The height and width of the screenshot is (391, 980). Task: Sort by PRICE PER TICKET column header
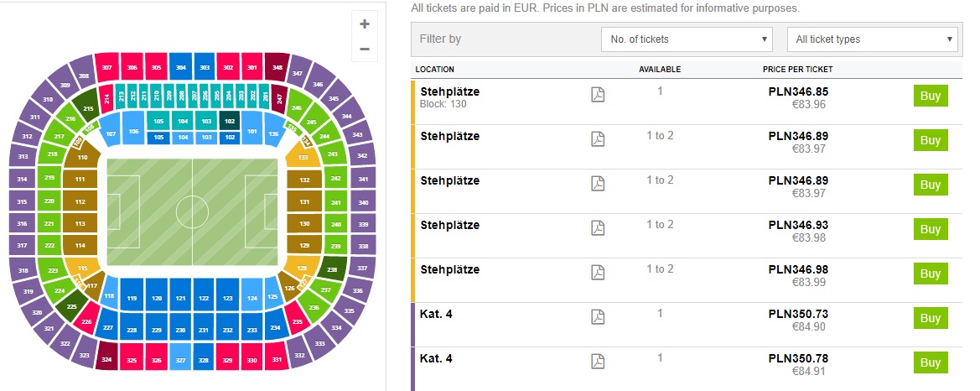coord(797,70)
